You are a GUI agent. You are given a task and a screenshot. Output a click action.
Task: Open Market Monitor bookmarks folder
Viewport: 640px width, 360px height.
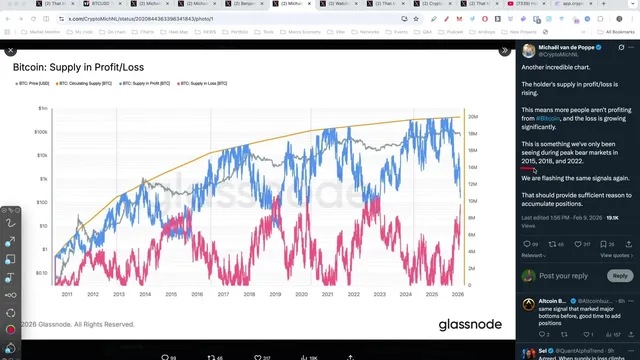click(x=40, y=32)
